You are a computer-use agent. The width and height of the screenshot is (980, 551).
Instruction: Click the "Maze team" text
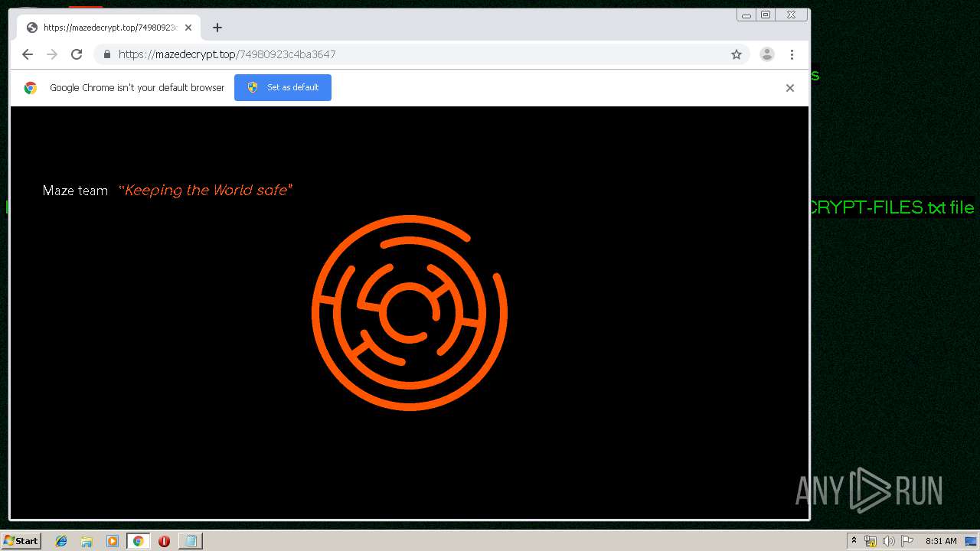[x=75, y=191]
